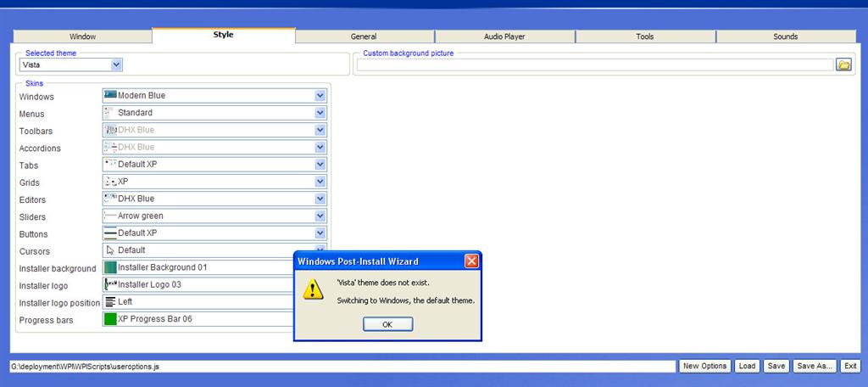Expand the Grids skin dropdown arrow

(320, 182)
